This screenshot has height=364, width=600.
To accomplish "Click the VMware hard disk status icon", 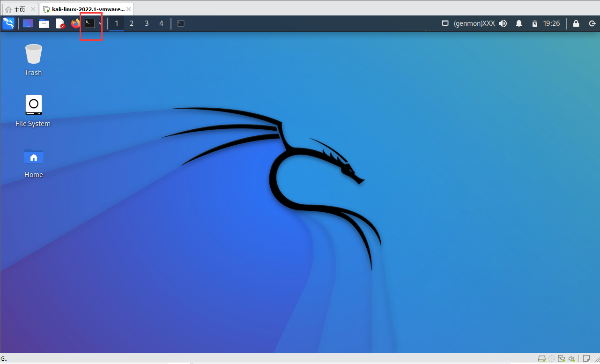I will (542, 359).
